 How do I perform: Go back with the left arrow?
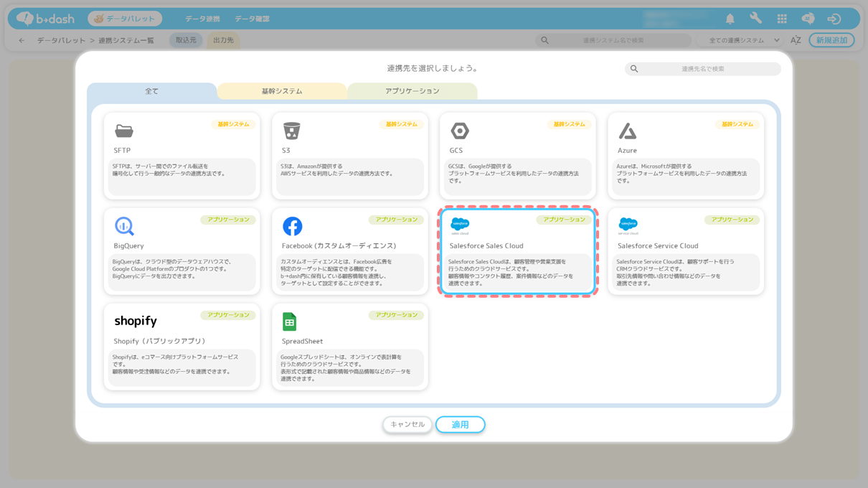22,40
